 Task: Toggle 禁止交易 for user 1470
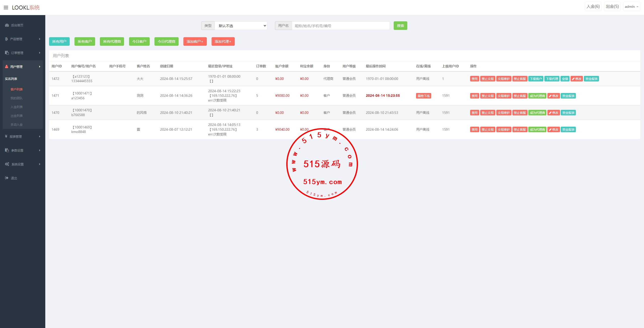tap(488, 113)
